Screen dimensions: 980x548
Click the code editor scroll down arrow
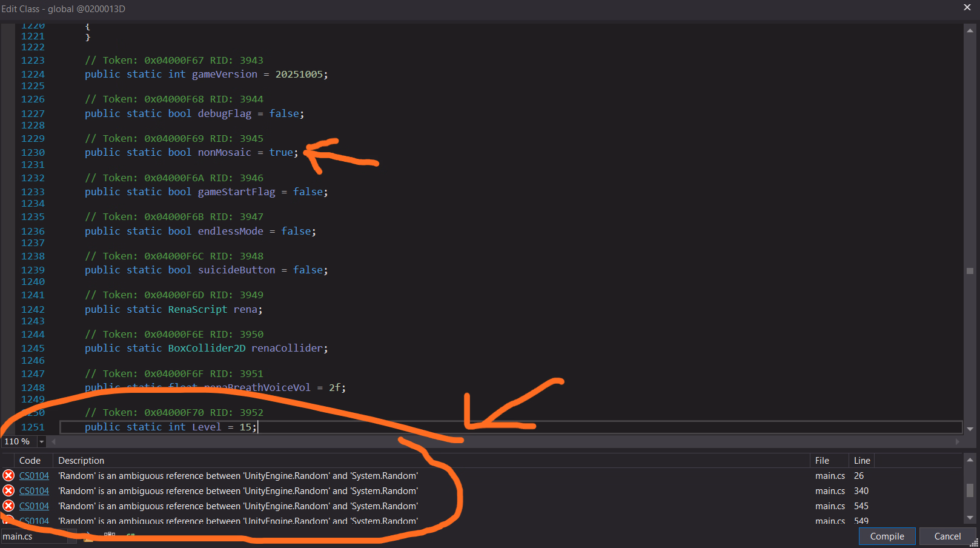point(970,429)
